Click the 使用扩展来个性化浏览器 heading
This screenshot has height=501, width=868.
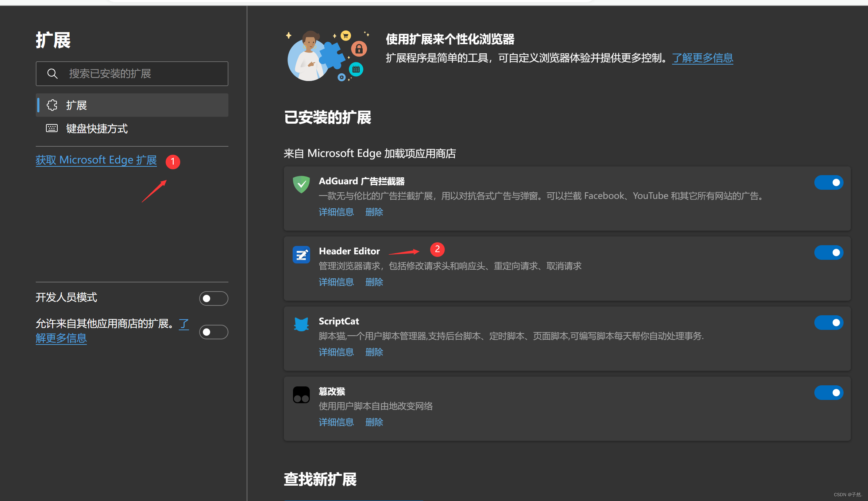pos(450,39)
